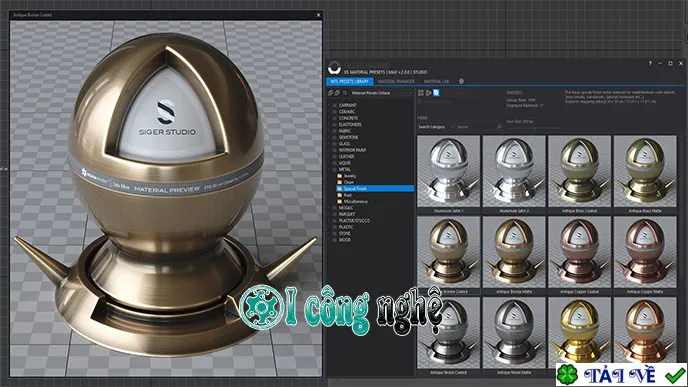
Task: Switch to Material Manager tab
Action: 396,82
